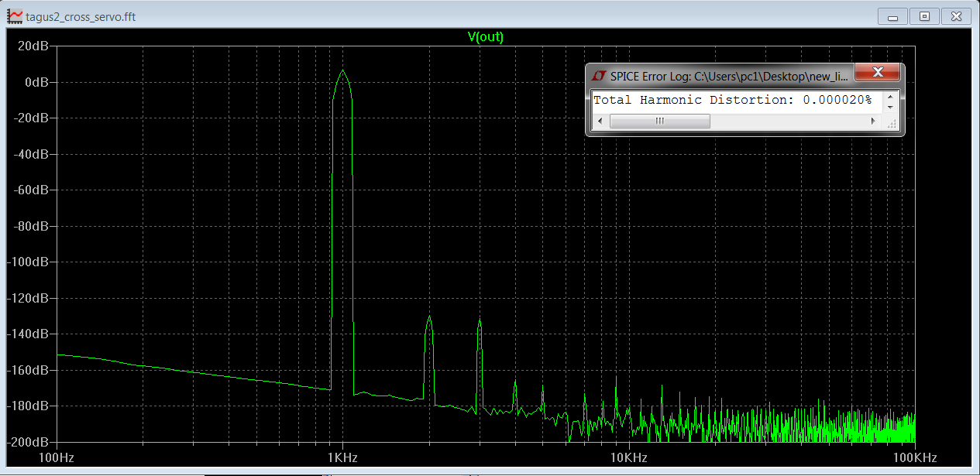Click the 100Hz frequency axis label

coord(57,457)
